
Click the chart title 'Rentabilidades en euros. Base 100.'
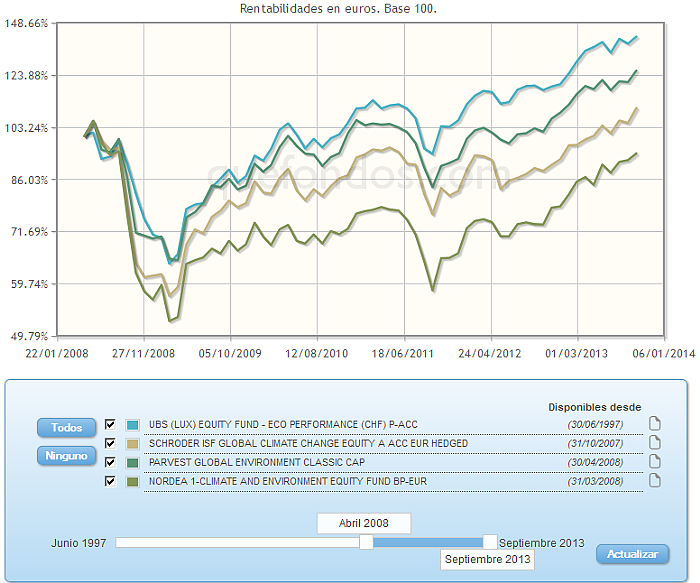pos(338,8)
